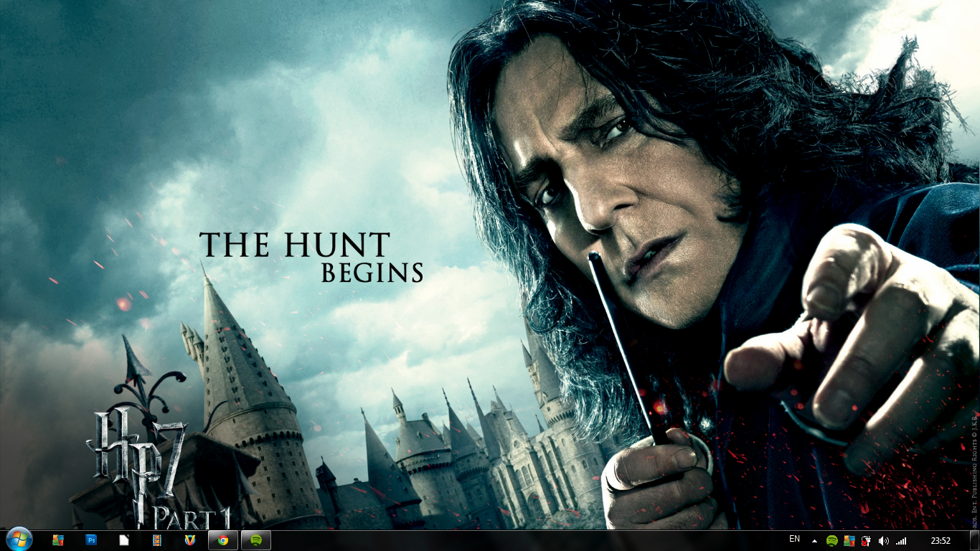Screen dimensions: 980x551
Task: Switch to the Google Chrome window
Action: click(x=223, y=540)
